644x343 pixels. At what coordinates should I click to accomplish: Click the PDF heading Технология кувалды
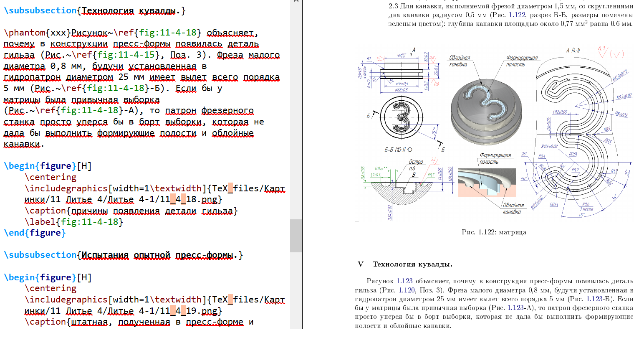click(412, 264)
